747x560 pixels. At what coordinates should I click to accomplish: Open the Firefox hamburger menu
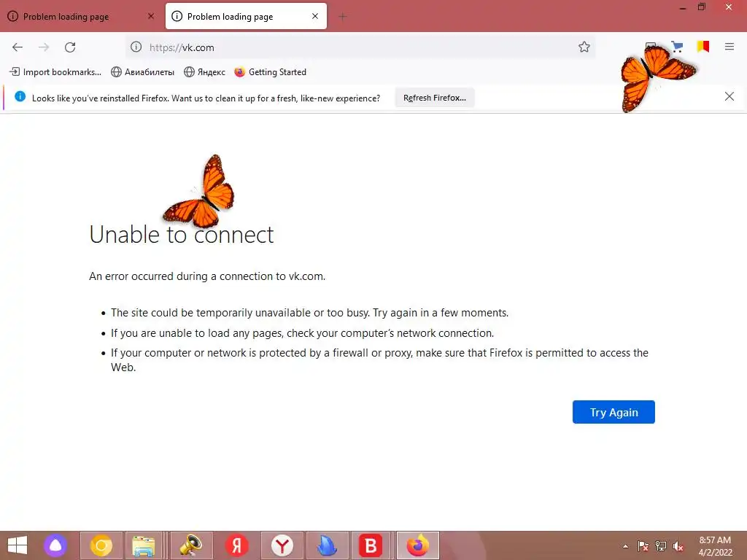click(729, 47)
